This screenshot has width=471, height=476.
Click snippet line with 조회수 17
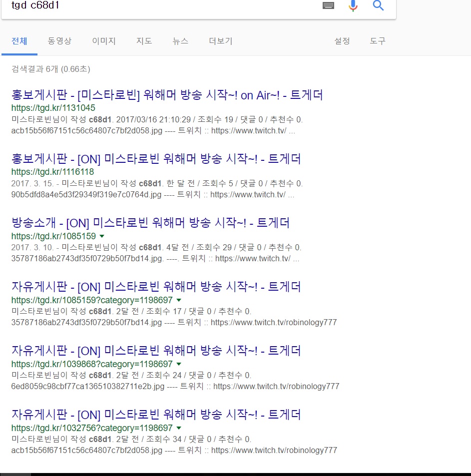[131, 311]
